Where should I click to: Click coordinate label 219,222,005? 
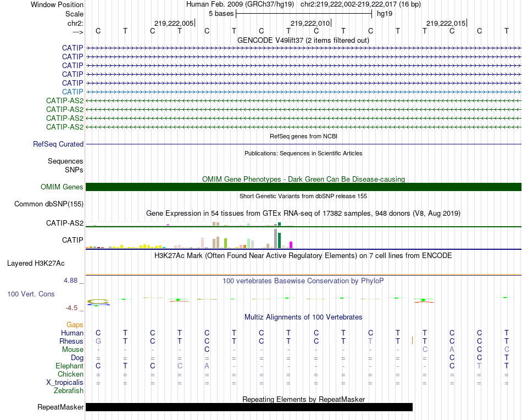pyautogui.click(x=174, y=23)
